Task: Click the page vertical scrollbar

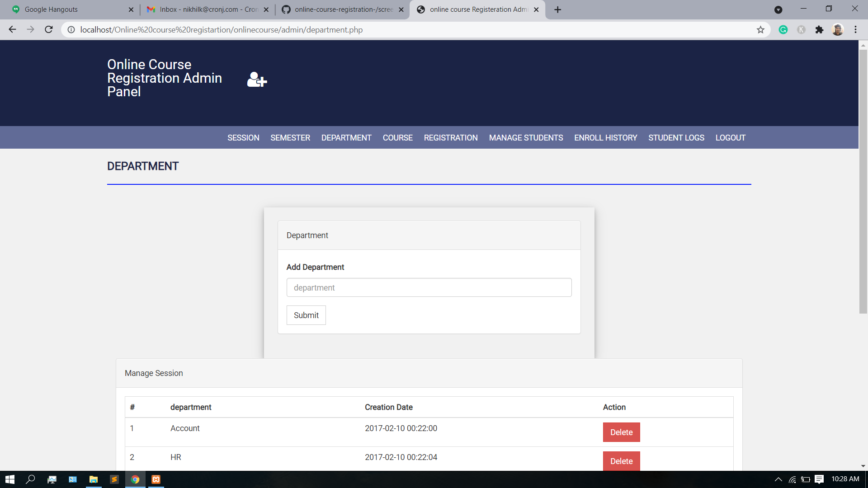Action: (863, 181)
